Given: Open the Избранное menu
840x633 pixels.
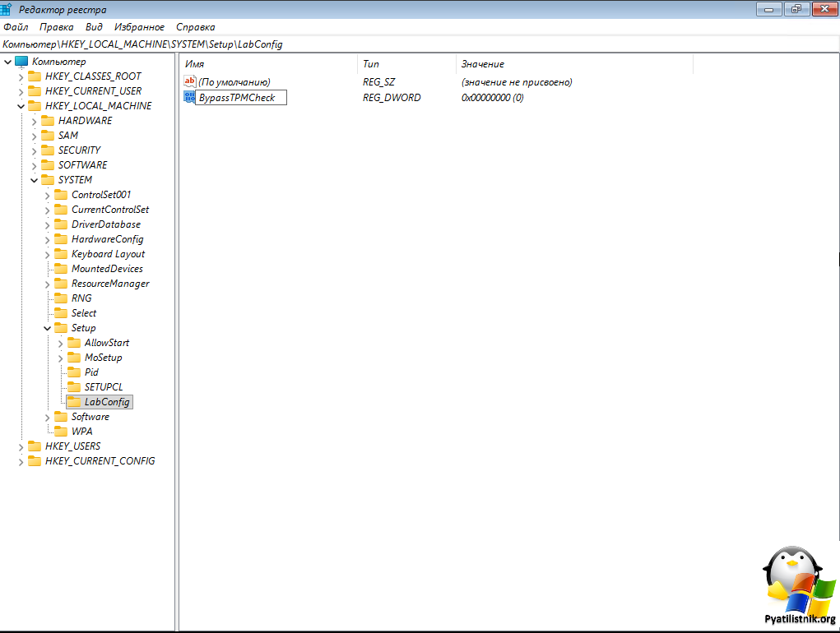Looking at the screenshot, I should [x=139, y=27].
